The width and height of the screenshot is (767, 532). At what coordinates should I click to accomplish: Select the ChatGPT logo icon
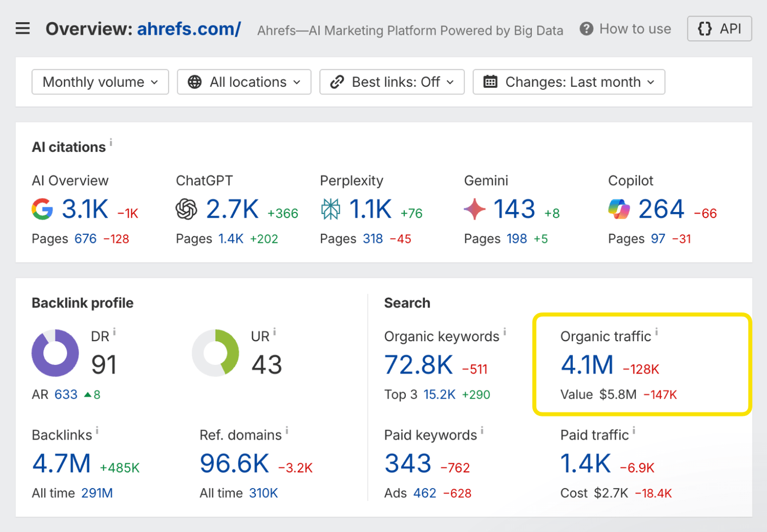pos(186,209)
